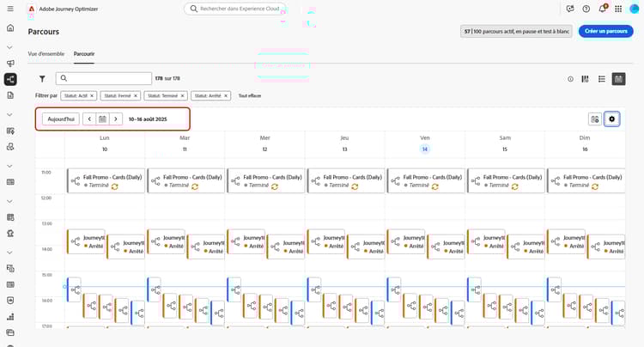Collapse the first sidebar section chevron
The height and width of the screenshot is (347, 644).
coord(9,47)
